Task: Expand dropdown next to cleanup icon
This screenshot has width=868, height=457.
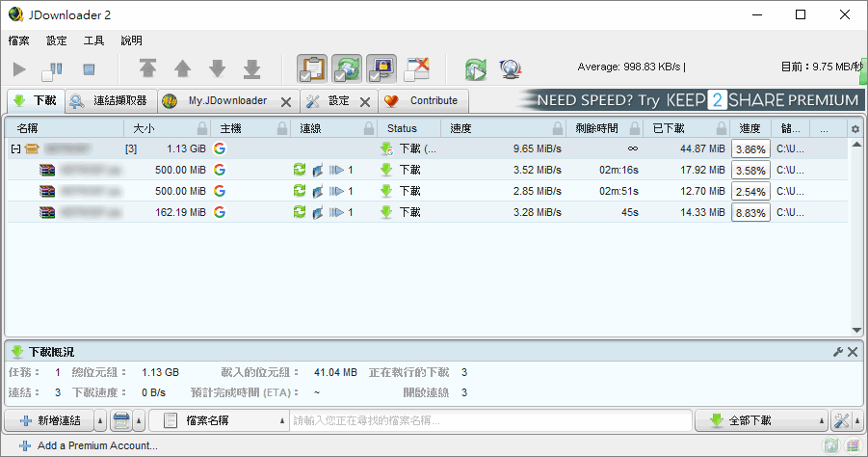Action: (139, 421)
